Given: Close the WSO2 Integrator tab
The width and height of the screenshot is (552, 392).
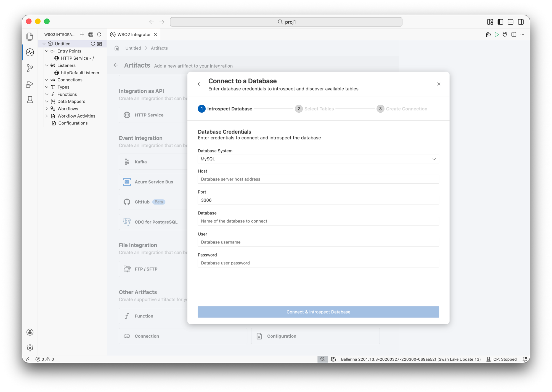Looking at the screenshot, I should point(155,35).
